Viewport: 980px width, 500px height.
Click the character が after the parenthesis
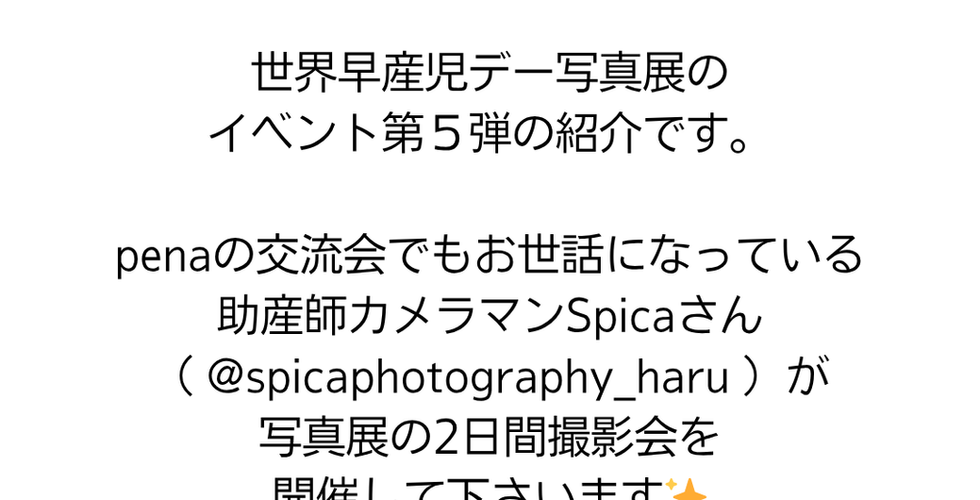pos(808,377)
